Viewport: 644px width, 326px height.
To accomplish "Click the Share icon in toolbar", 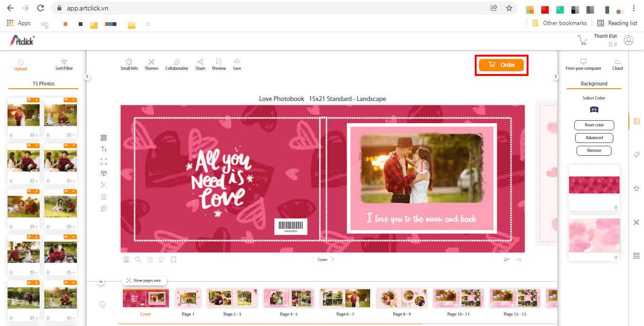I will 200,65.
